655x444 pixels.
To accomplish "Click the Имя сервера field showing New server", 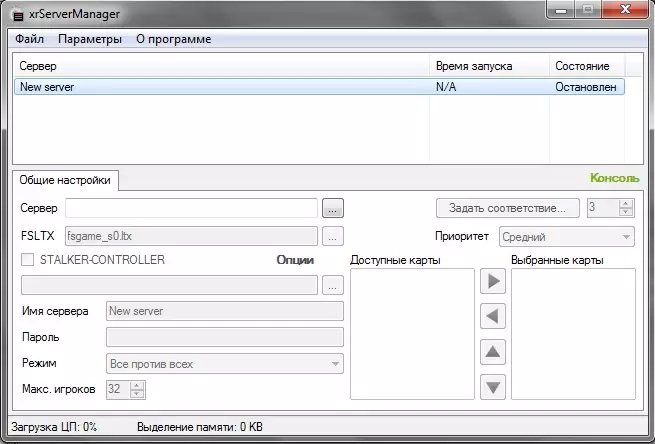I will (x=225, y=311).
